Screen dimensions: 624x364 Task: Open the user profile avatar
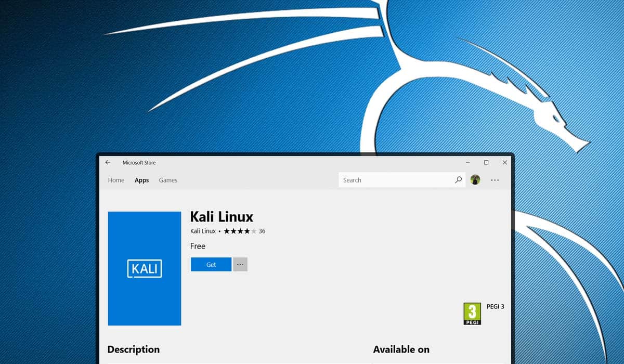click(x=475, y=180)
